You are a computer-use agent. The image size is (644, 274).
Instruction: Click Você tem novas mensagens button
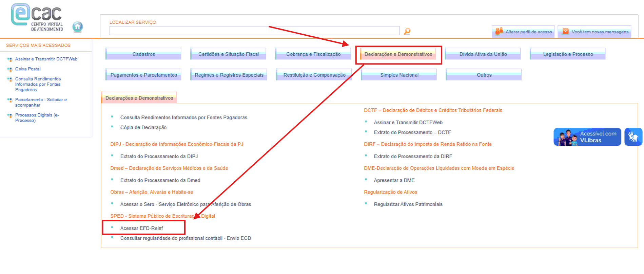pos(594,32)
